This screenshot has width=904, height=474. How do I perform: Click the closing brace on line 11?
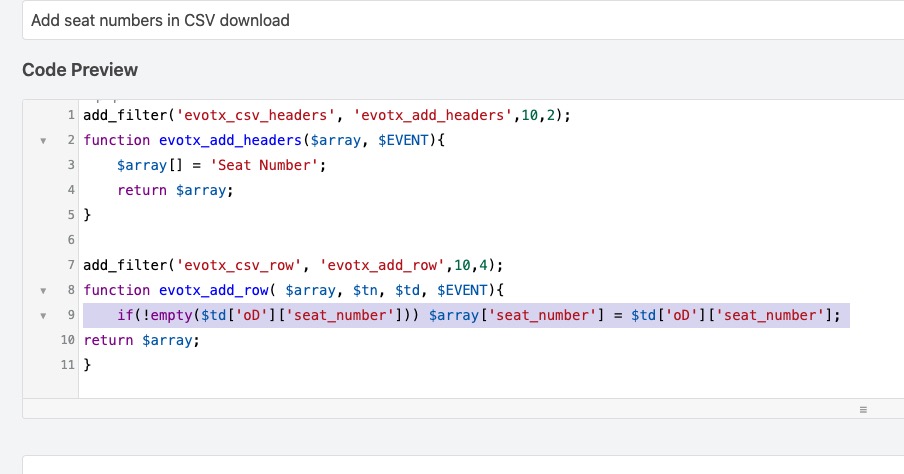point(87,365)
